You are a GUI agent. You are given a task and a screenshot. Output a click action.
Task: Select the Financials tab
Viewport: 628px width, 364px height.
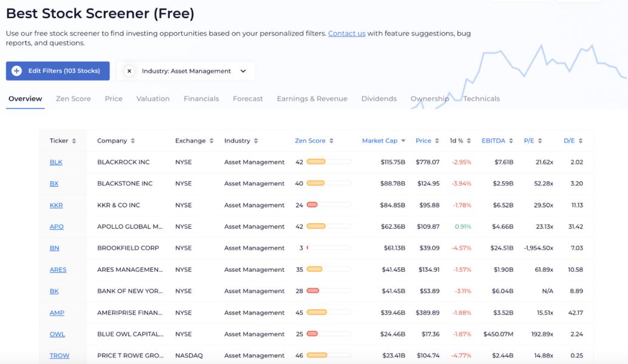(201, 98)
